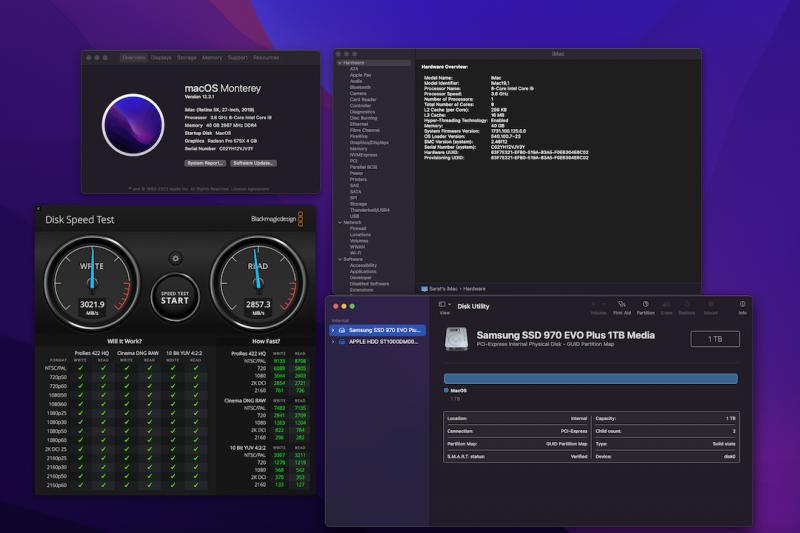Select Applications under Software
This screenshot has height=533, width=800.
[363, 271]
